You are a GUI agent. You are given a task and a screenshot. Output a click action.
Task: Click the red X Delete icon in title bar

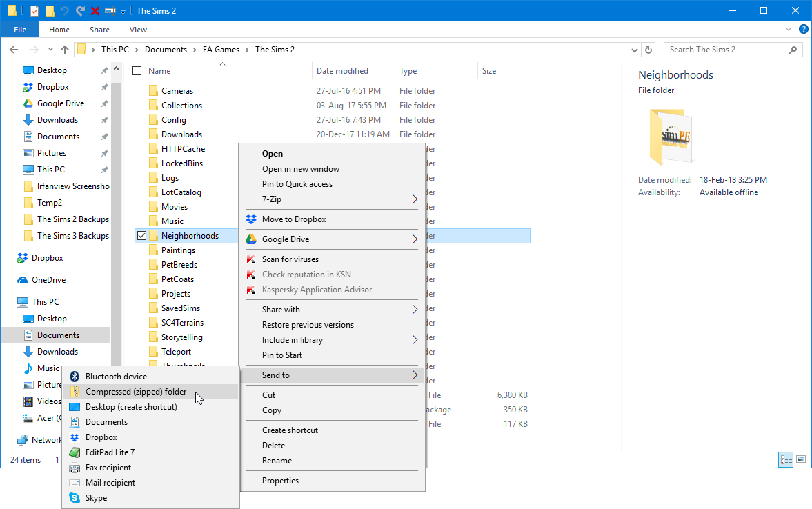click(x=95, y=11)
